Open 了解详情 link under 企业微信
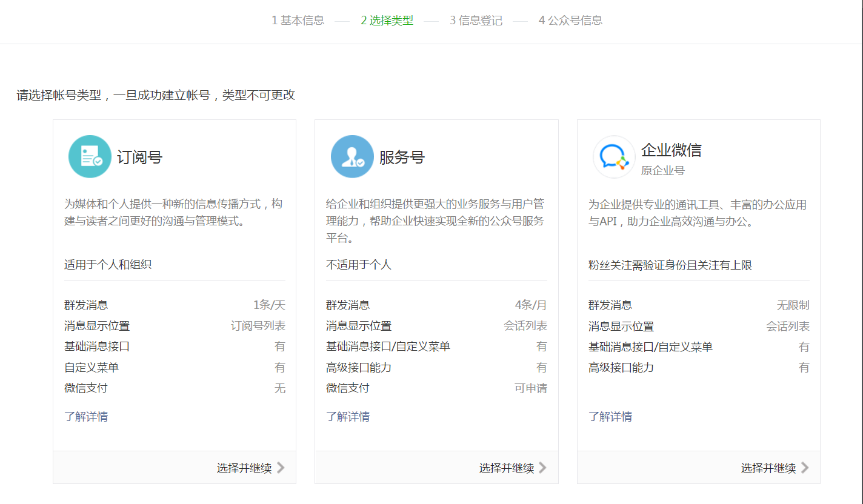 pyautogui.click(x=610, y=417)
